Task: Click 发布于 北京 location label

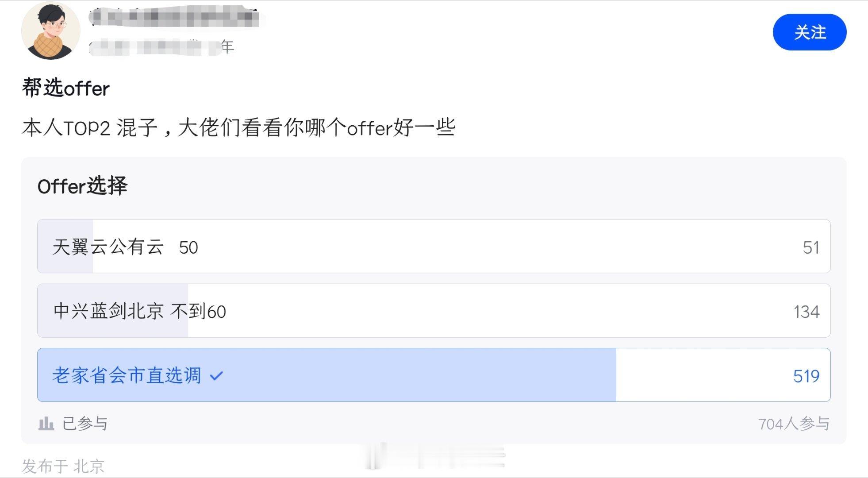Action: tap(62, 465)
